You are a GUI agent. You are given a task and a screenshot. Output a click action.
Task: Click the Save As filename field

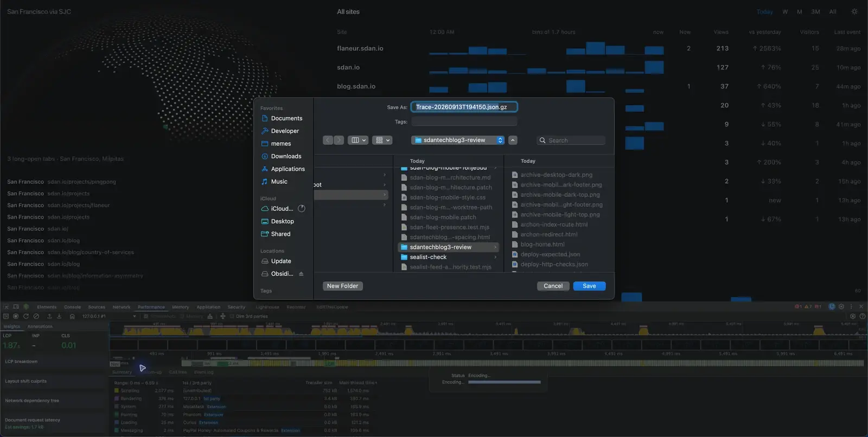[x=464, y=107]
